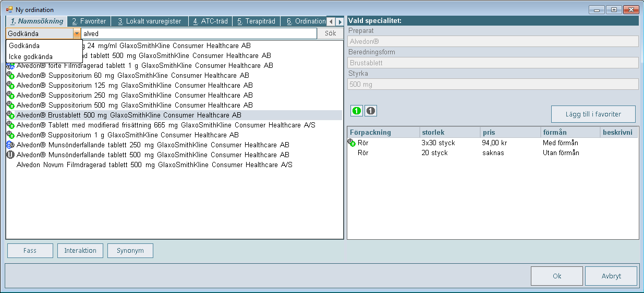Screen dimensions: 644x293
Task: Click the 'Med förmån' cell
Action: 560,143
